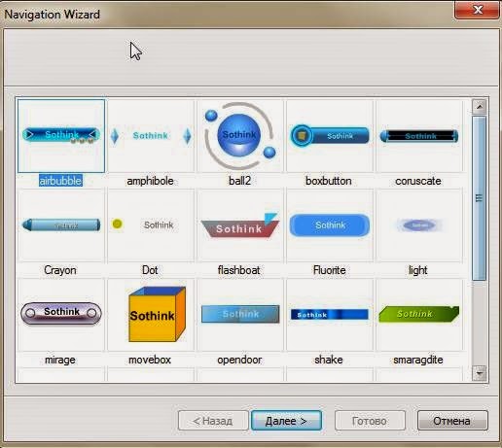Click the scrollbar up arrow

tap(480, 107)
